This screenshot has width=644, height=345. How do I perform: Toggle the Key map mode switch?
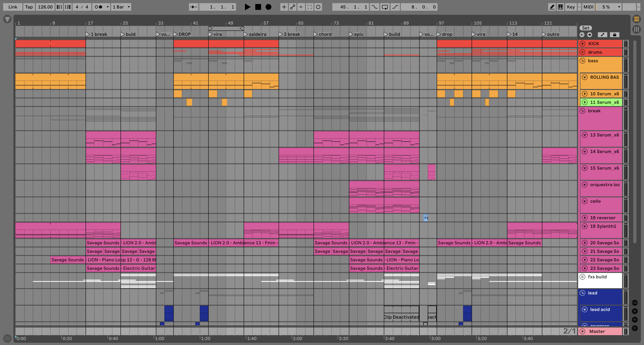point(571,7)
